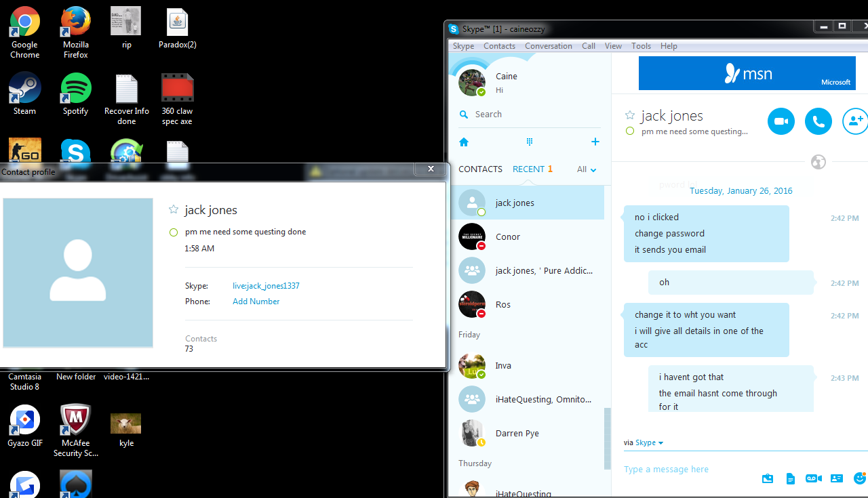Select the rip image on the desktop
The width and height of the screenshot is (868, 498).
126,28
